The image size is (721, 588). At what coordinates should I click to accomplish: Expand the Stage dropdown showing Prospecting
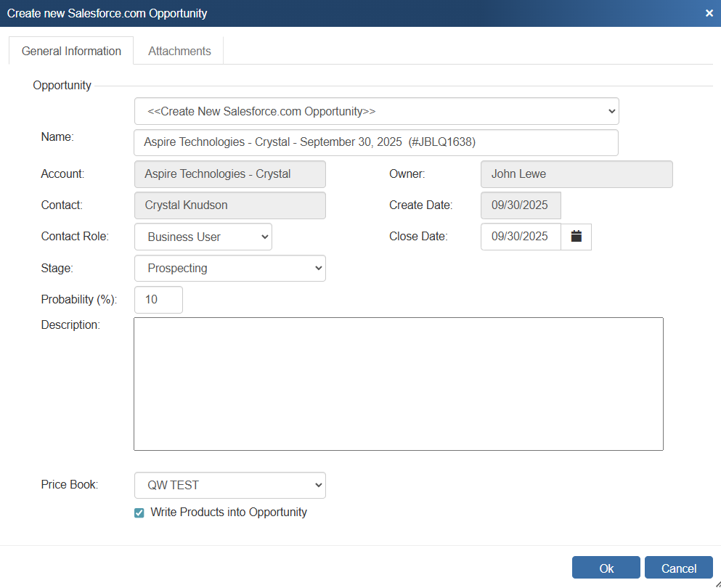coord(229,268)
